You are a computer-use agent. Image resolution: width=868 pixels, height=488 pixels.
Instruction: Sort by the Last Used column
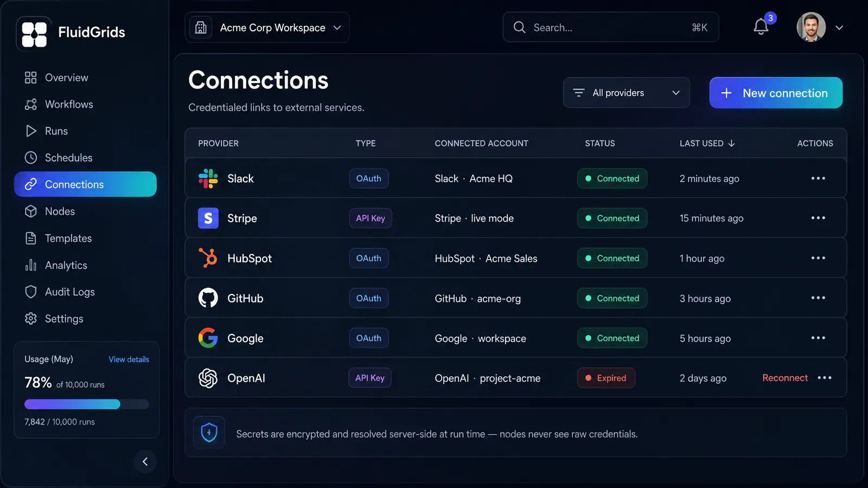tap(707, 143)
